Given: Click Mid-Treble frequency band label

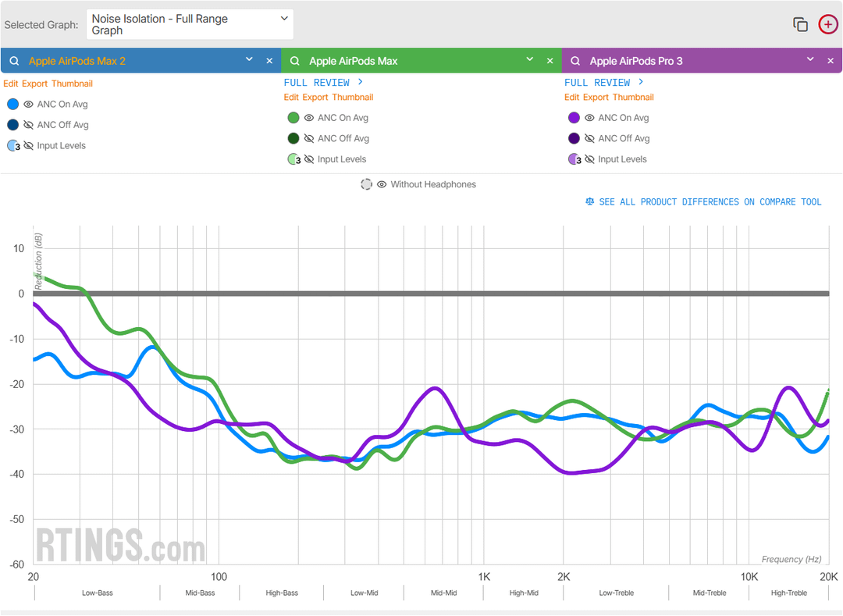Looking at the screenshot, I should 709,593.
